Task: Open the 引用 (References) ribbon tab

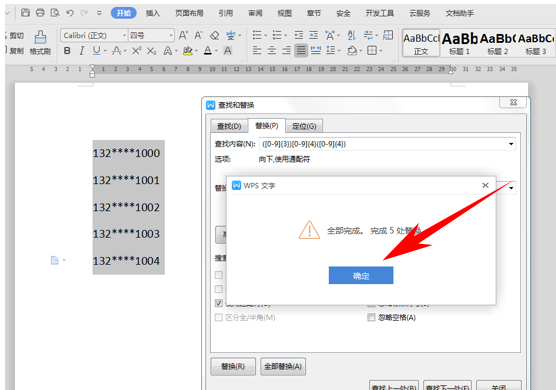Action: (x=226, y=13)
